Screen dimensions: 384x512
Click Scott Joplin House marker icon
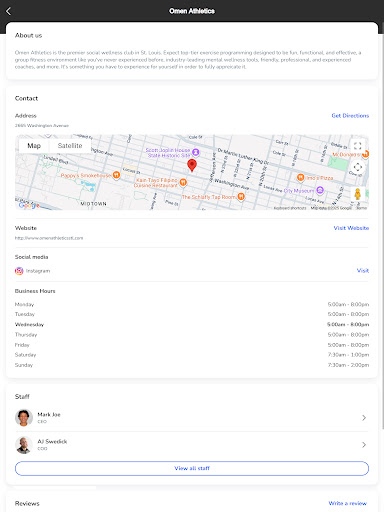click(x=196, y=152)
